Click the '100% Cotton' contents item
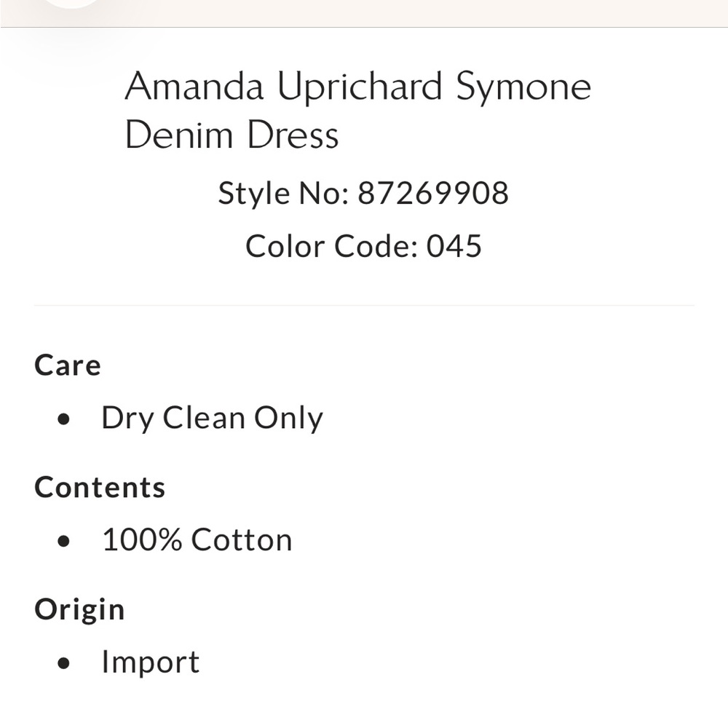The width and height of the screenshot is (728, 728). click(197, 540)
